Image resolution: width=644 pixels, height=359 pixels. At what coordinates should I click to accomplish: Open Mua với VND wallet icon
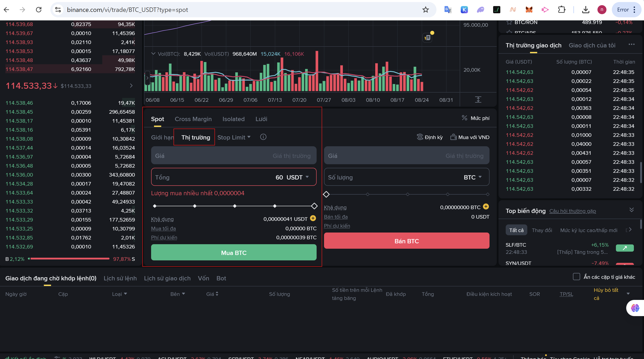tap(453, 137)
